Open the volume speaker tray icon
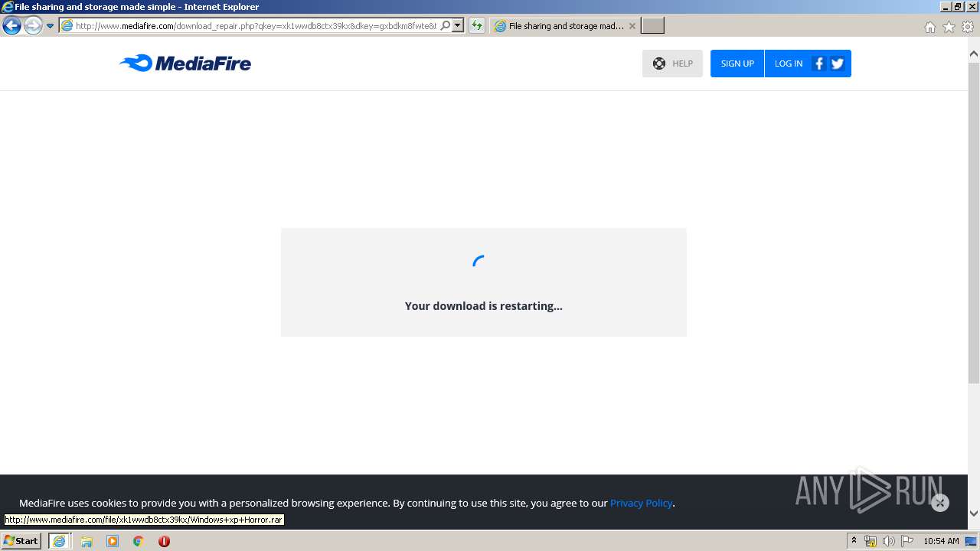 [888, 541]
